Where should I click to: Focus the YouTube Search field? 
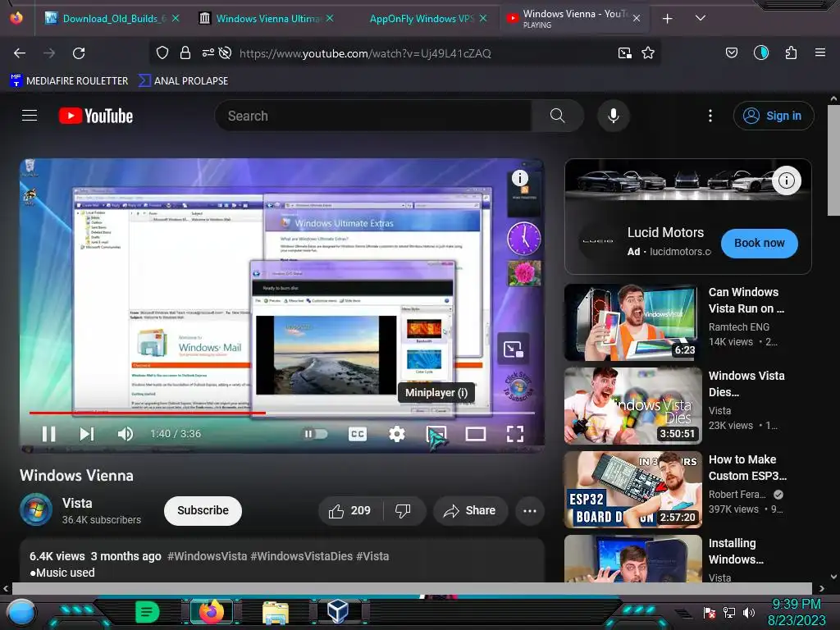(x=373, y=116)
